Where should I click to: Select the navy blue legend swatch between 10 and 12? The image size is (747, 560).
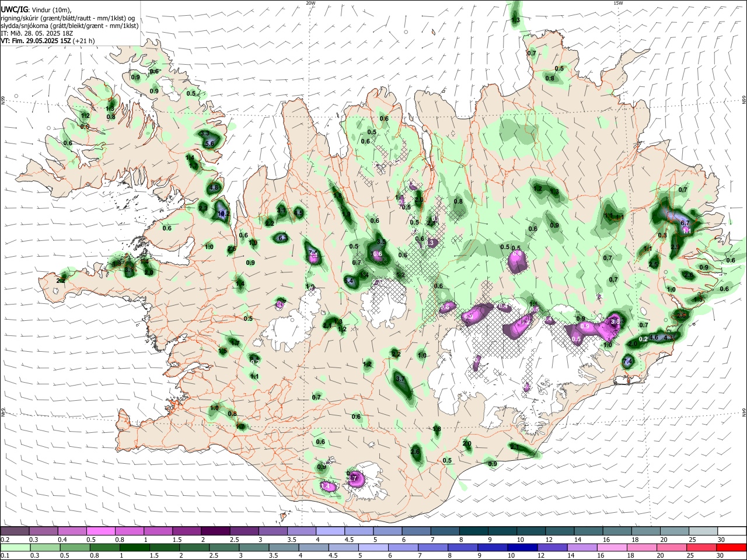522,548
